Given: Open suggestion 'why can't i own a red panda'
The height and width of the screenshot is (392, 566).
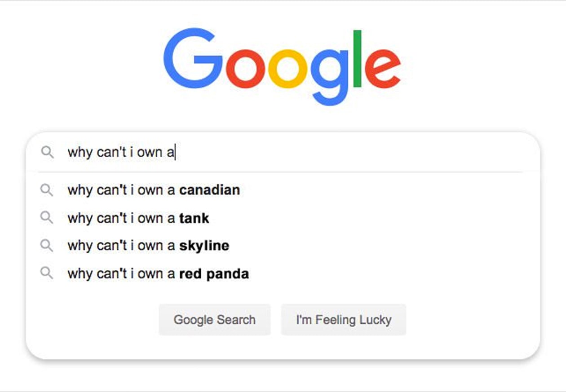Looking at the screenshot, I should 283,273.
